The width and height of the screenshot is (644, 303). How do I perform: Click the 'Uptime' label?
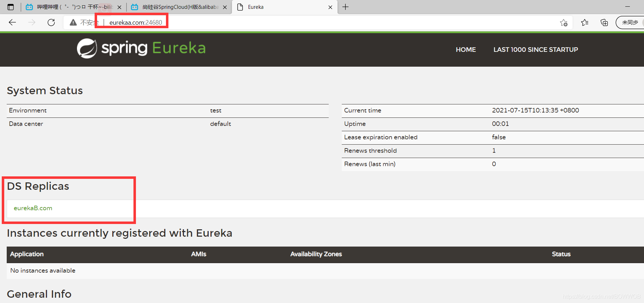click(x=355, y=124)
